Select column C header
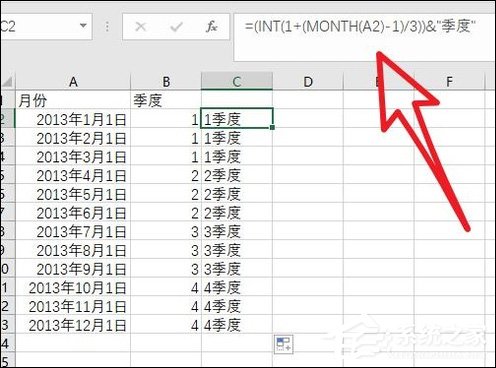Viewport: 496px width, 368px height. tap(237, 82)
